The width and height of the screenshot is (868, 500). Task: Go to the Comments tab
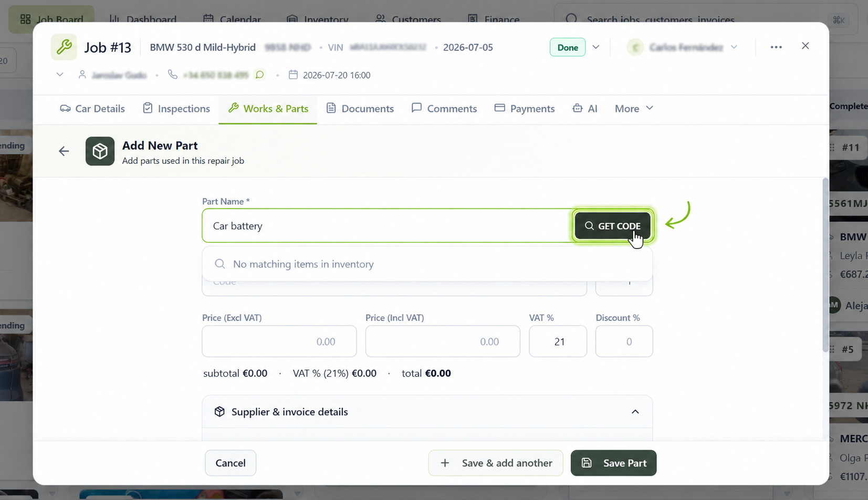pyautogui.click(x=444, y=108)
